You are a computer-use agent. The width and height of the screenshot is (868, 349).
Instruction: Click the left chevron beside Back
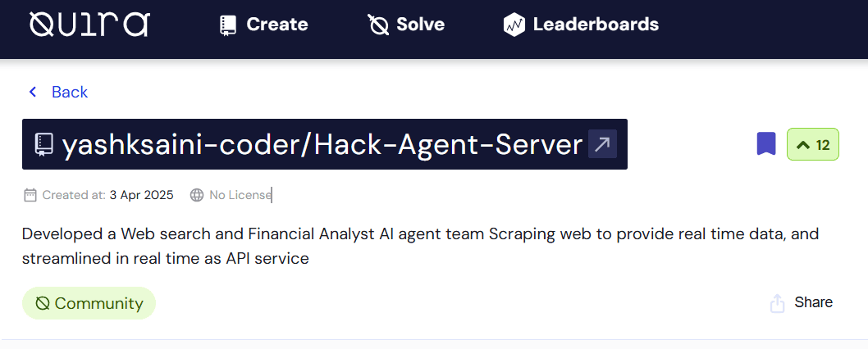tap(33, 92)
